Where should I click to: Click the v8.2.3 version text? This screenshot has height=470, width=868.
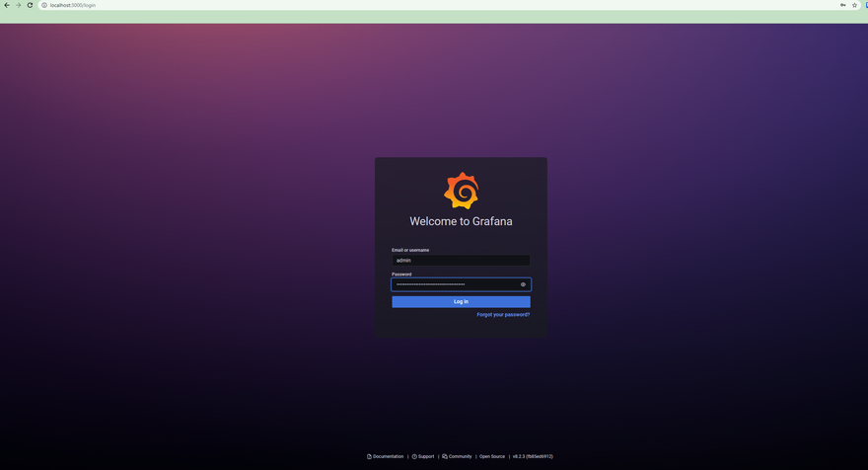(533, 457)
